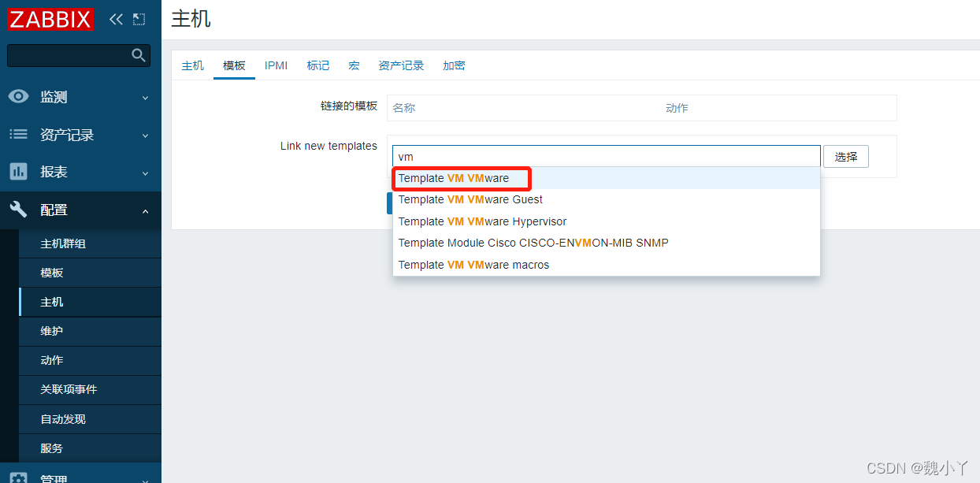Expand the 报表 menu chevron
The width and height of the screenshot is (980, 483).
pos(145,173)
